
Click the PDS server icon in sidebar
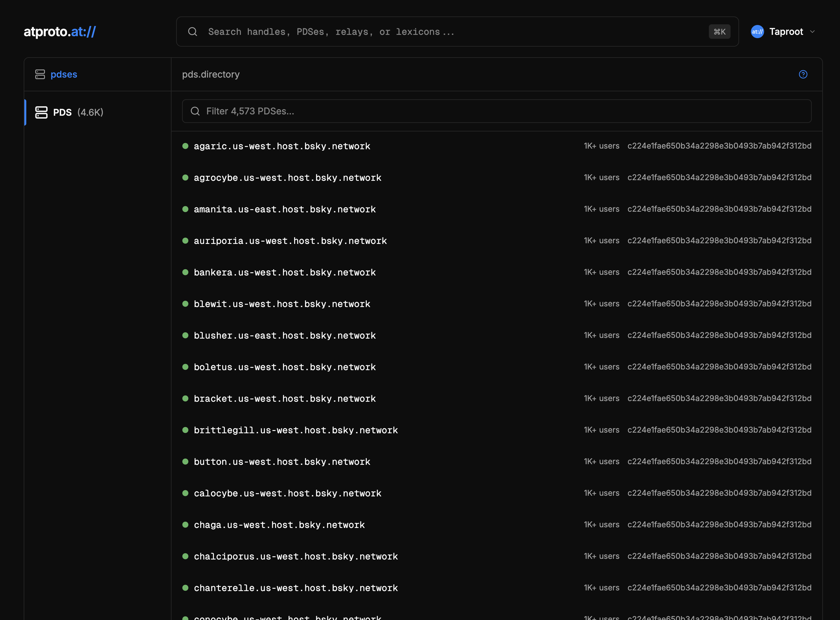41,112
